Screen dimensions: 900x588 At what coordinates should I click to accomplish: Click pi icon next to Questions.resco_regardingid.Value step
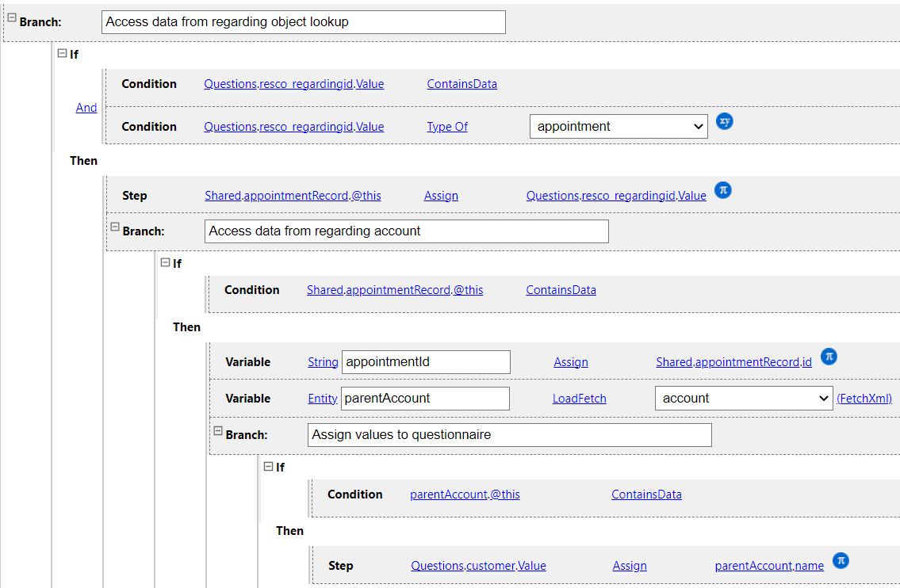(x=722, y=190)
